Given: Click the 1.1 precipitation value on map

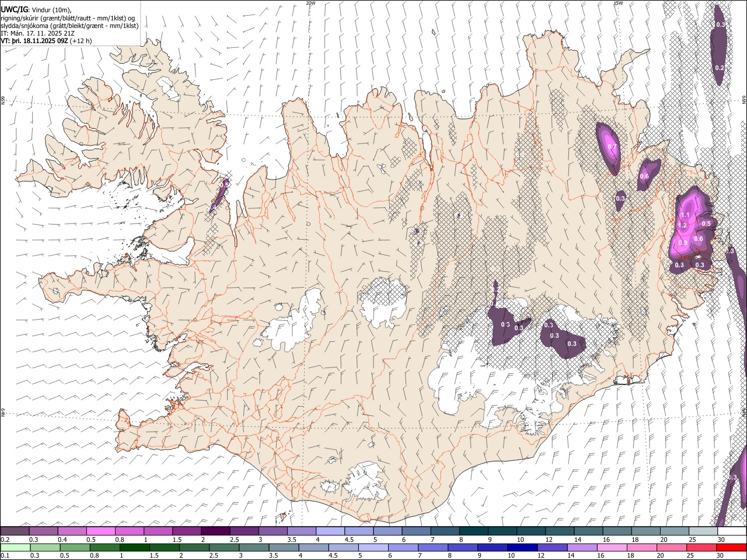Looking at the screenshot, I should pyautogui.click(x=686, y=215).
